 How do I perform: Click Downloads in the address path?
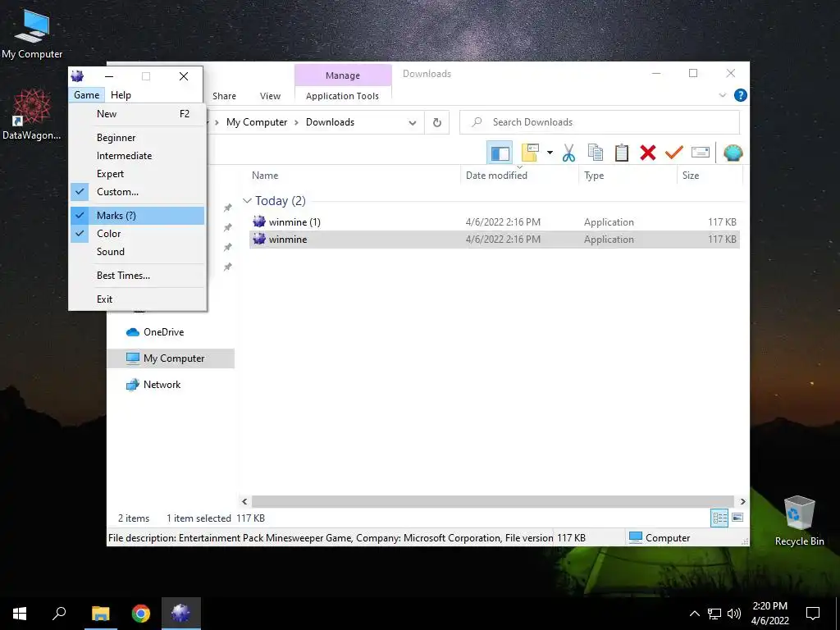coord(330,122)
